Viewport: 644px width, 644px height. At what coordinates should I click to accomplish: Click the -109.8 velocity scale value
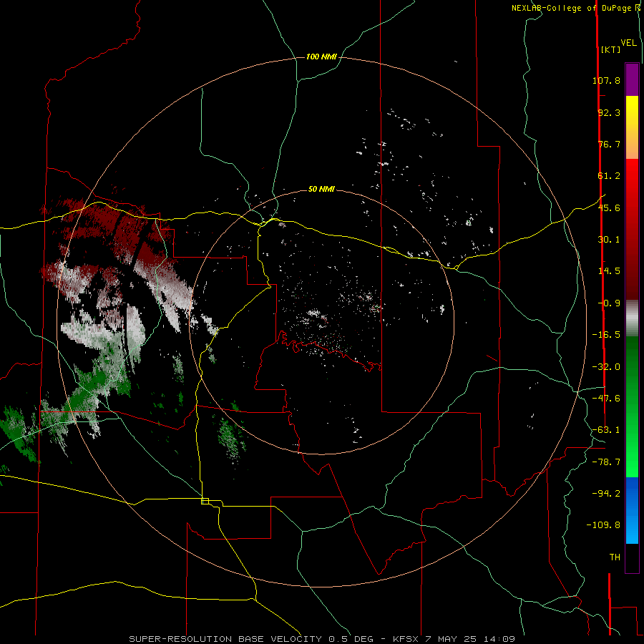[x=603, y=525]
